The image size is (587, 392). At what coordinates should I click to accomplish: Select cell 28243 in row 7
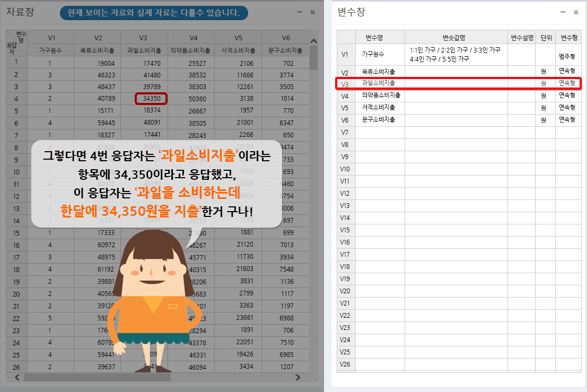tap(197, 135)
